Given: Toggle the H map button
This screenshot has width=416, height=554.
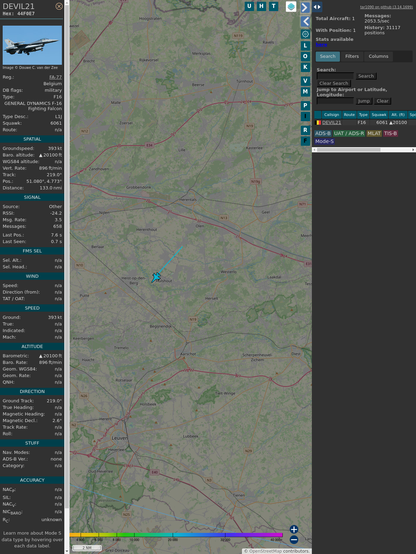Looking at the screenshot, I should (x=262, y=6).
